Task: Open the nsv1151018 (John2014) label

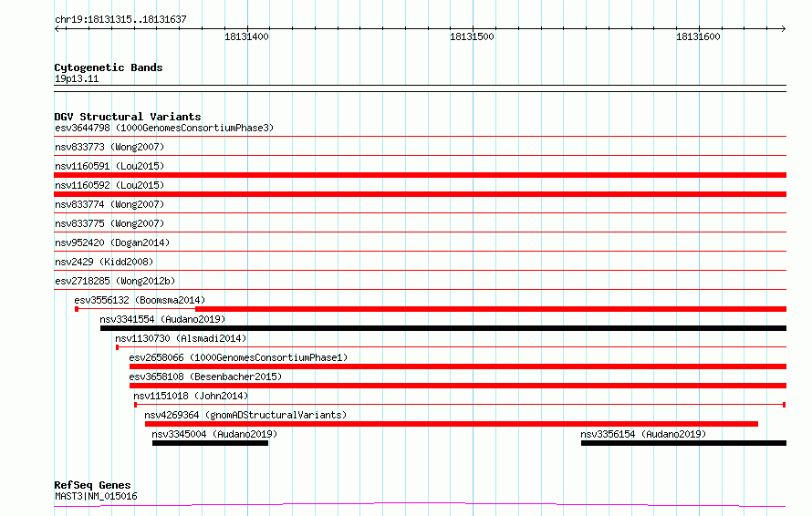Action: 191,396
